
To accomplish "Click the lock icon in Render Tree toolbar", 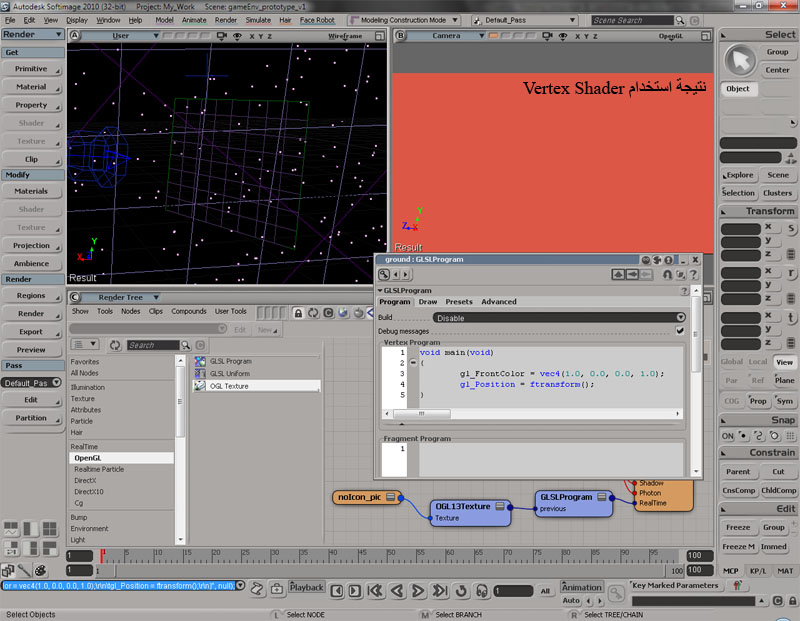I will [298, 313].
